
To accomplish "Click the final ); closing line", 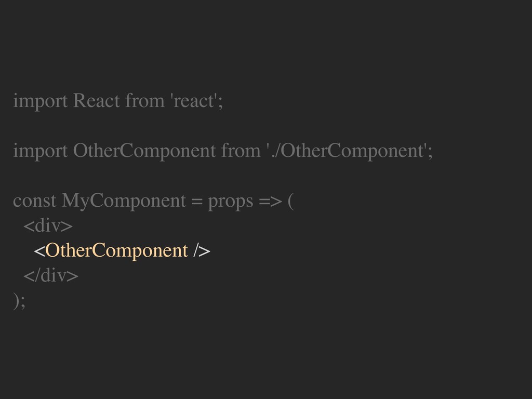I will (x=19, y=301).
